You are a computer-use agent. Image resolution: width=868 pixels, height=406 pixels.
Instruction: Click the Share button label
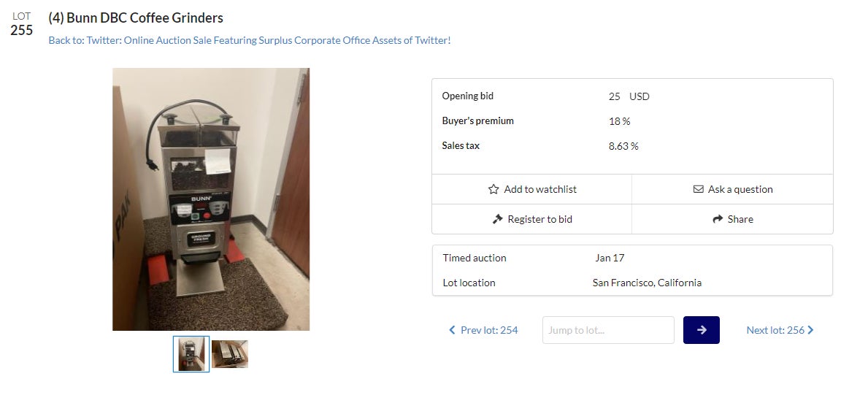[740, 219]
